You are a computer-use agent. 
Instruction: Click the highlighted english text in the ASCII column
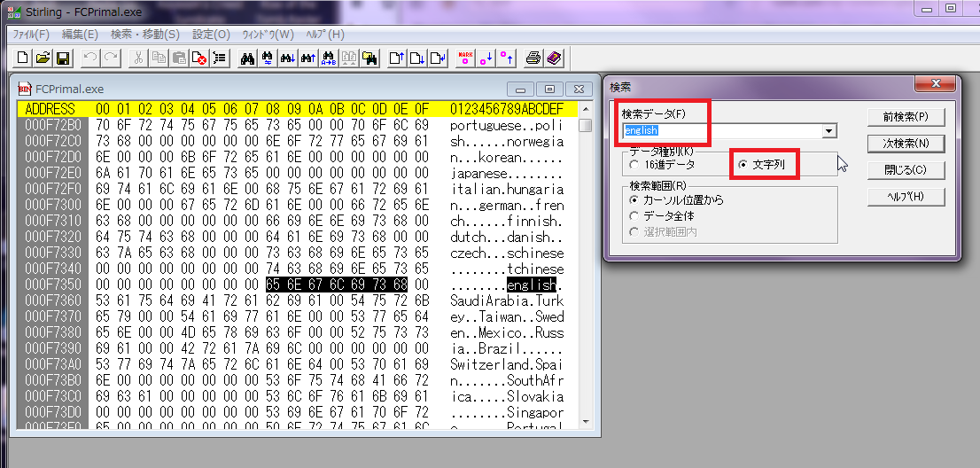(x=531, y=285)
